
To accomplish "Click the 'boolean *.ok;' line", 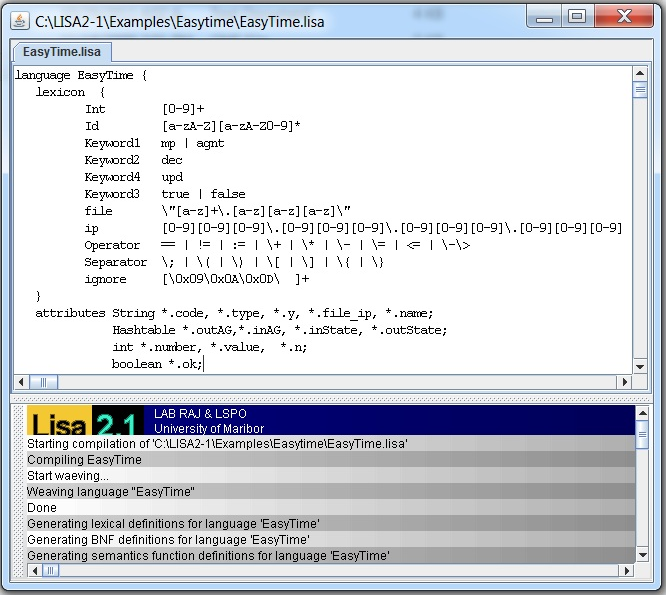I will click(x=158, y=364).
